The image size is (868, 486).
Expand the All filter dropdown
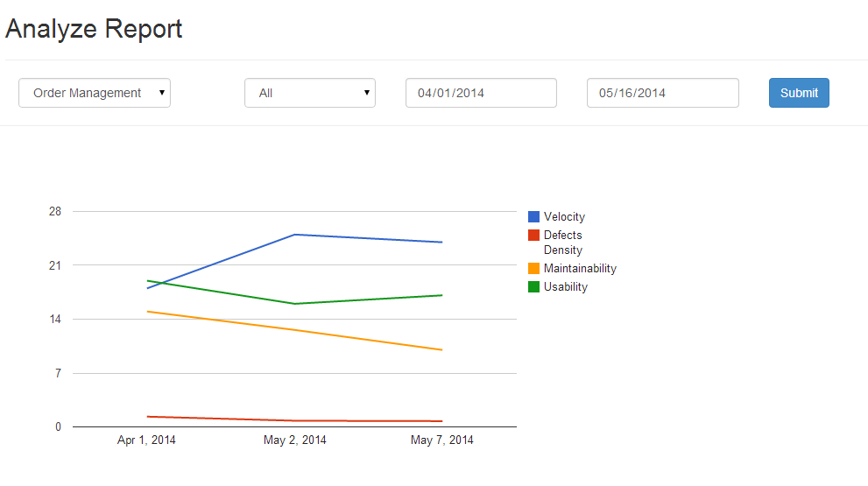310,93
